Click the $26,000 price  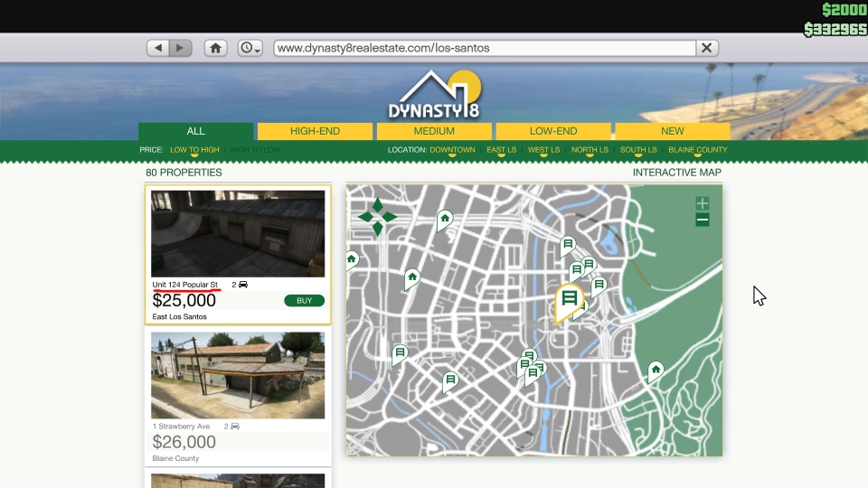click(x=184, y=442)
